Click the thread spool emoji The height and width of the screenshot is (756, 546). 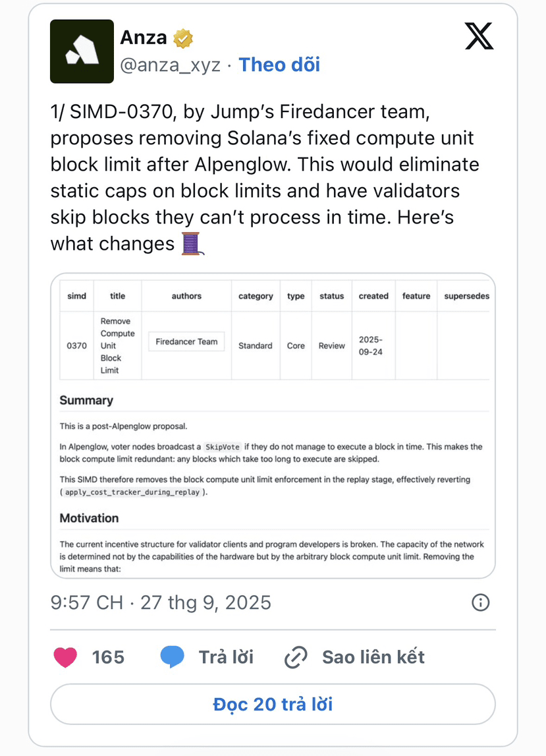pyautogui.click(x=192, y=243)
